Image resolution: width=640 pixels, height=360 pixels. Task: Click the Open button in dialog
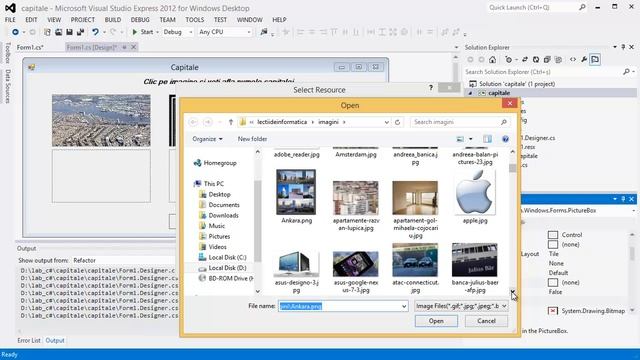(x=436, y=321)
